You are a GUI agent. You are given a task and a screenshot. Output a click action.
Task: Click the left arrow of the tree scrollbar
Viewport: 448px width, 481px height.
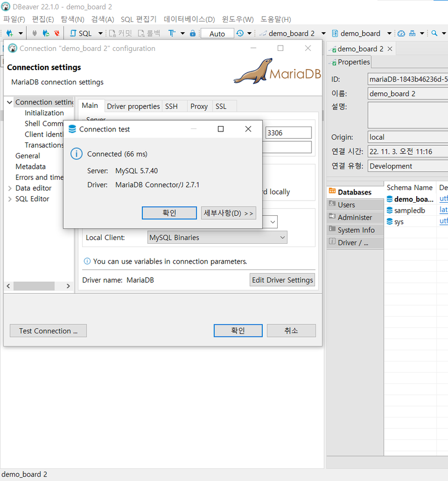[9, 286]
